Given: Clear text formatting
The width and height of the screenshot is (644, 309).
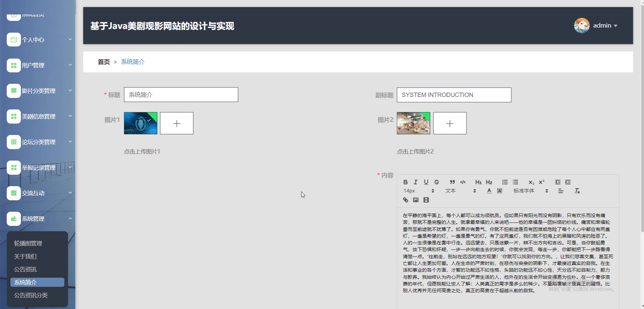Looking at the screenshot, I should tap(577, 191).
